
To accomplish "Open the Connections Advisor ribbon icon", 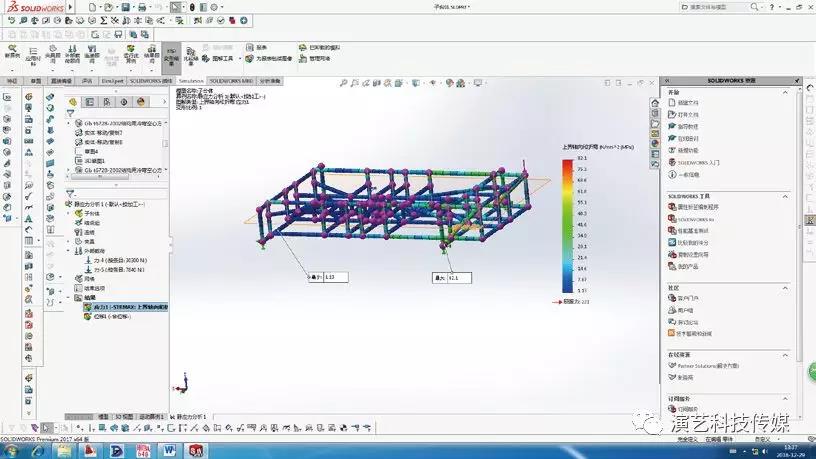I will click(92, 55).
